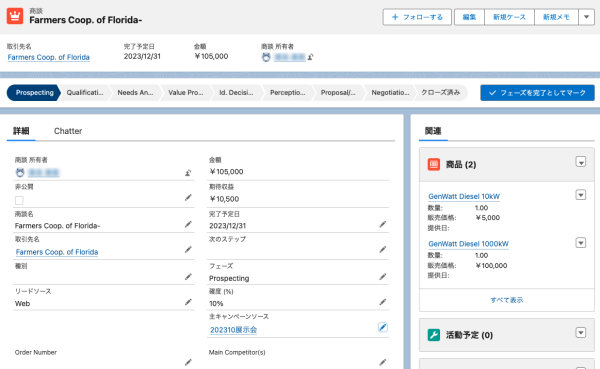The image size is (600, 369).
Task: Open the GenWatt Diesel 10kW row dropdown
Action: coord(581,195)
